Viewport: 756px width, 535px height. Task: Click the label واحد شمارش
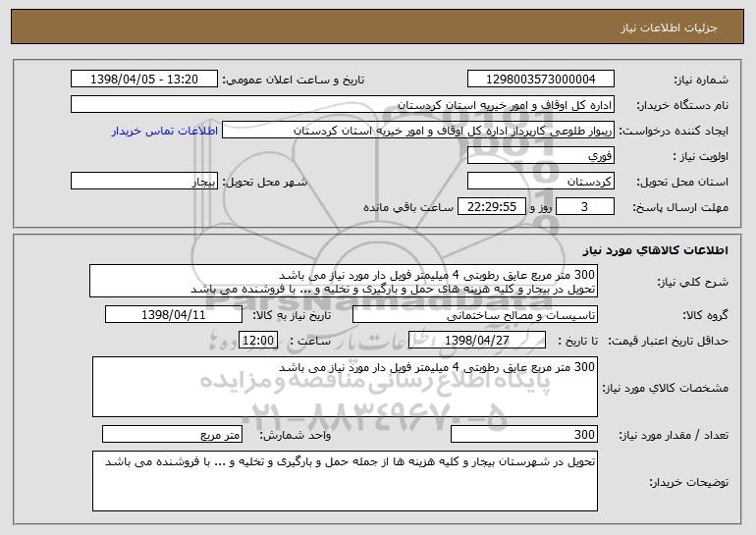pyautogui.click(x=296, y=435)
